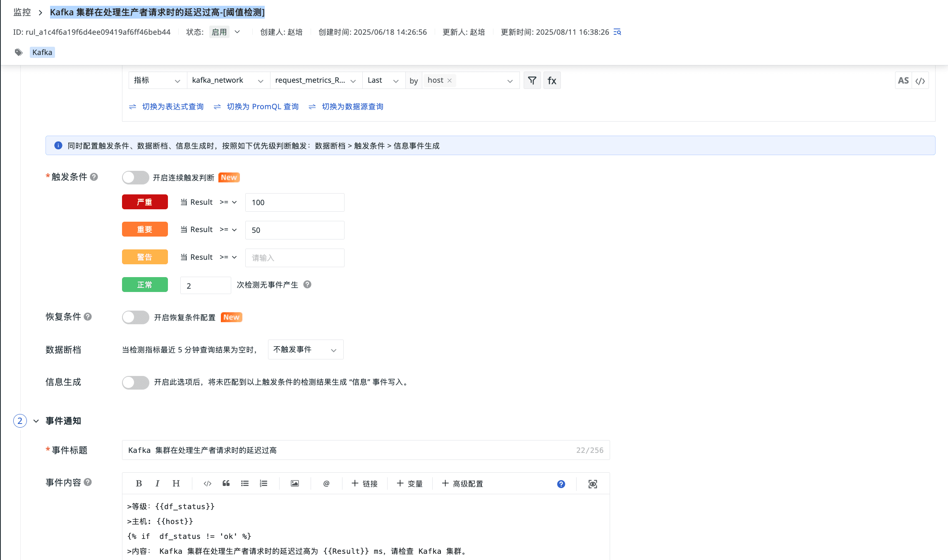Toggle bold formatting in event content editor
948x560 pixels.
(139, 483)
